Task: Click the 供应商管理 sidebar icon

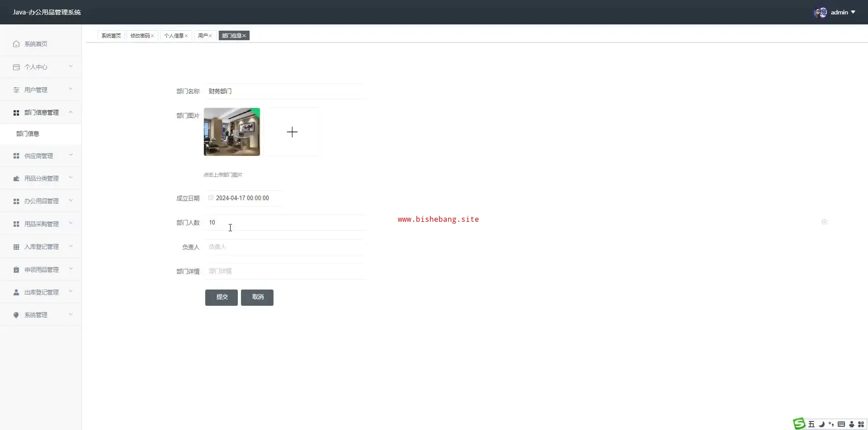Action: 16,156
